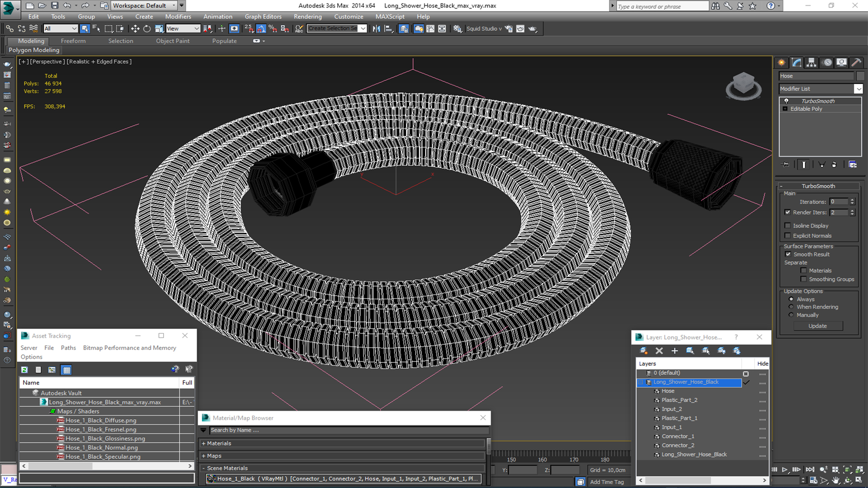The image size is (868, 488).
Task: Open the Modifier List dropdown
Action: pos(859,88)
